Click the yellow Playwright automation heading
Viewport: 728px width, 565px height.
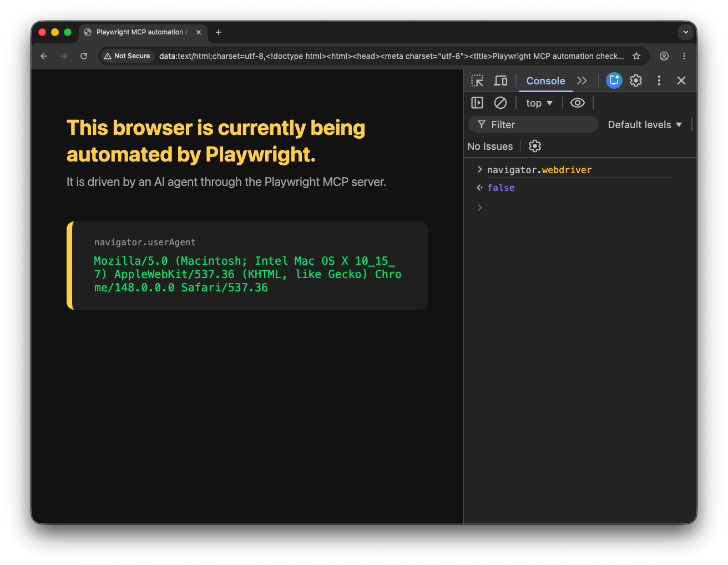point(216,141)
